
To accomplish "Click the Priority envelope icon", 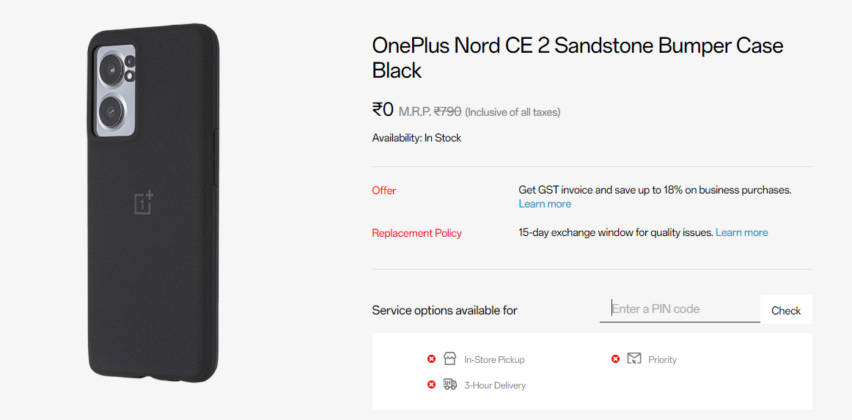I will (634, 359).
